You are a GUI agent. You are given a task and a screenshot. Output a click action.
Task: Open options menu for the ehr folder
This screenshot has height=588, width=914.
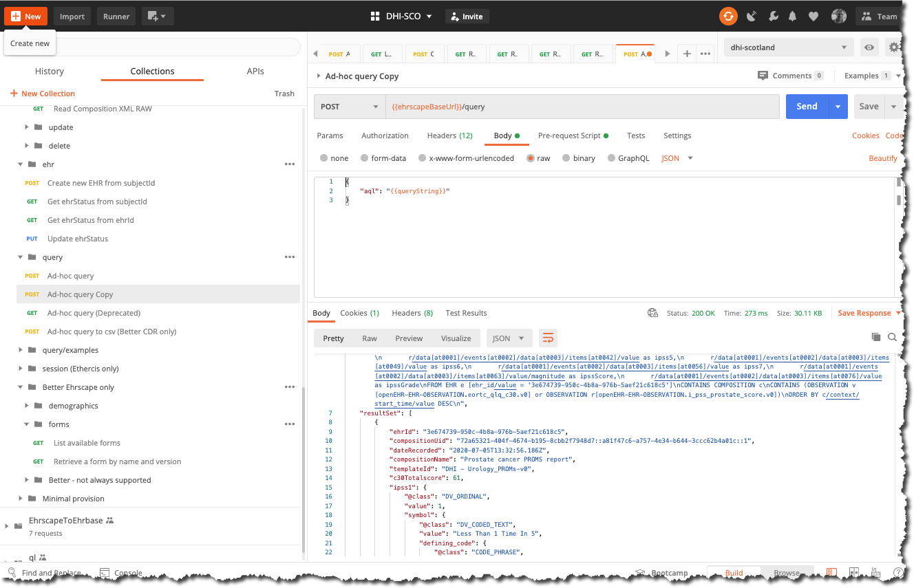[x=290, y=164]
